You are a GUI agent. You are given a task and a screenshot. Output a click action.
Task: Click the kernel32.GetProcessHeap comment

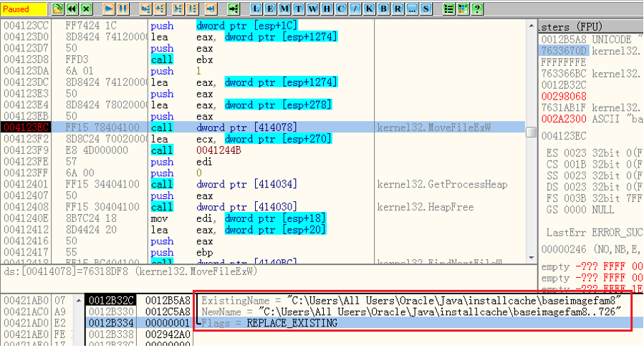pyautogui.click(x=442, y=184)
